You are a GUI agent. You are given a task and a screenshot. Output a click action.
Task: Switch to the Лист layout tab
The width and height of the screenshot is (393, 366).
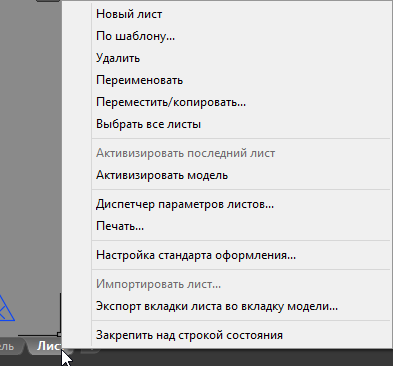[47, 346]
